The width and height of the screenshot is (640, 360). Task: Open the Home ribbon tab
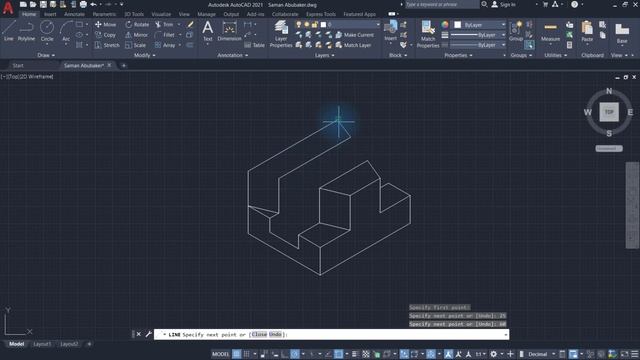pyautogui.click(x=29, y=14)
